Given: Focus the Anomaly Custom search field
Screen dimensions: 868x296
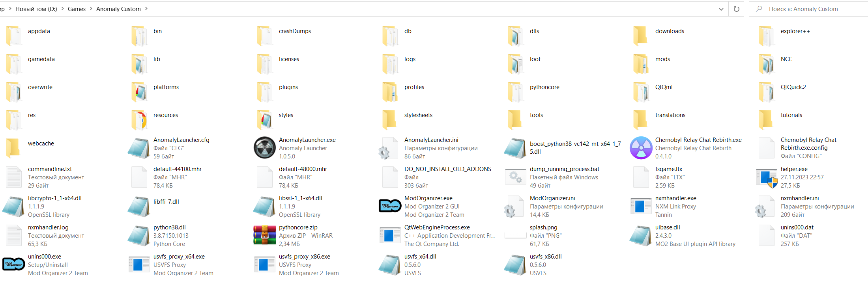Looking at the screenshot, I should click(x=808, y=9).
